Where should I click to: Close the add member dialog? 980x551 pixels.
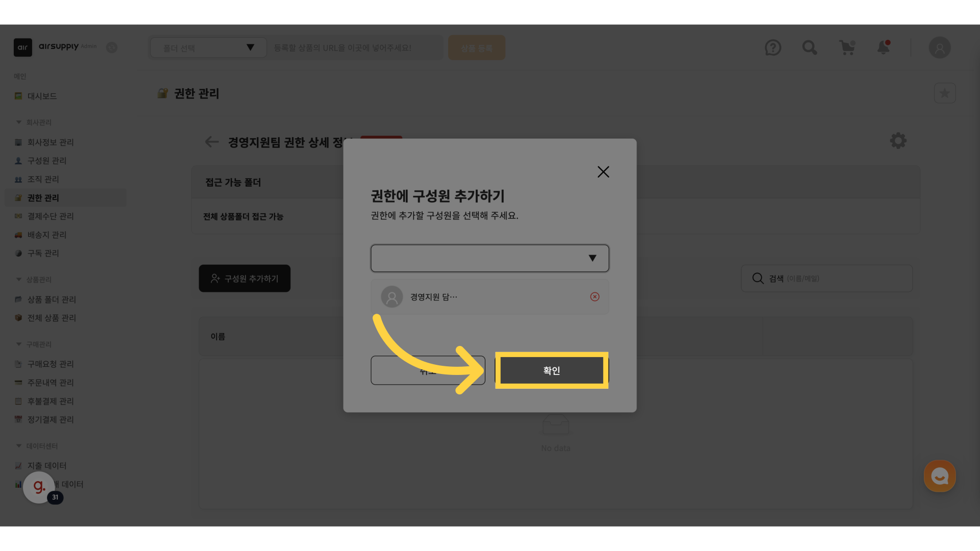pyautogui.click(x=603, y=172)
